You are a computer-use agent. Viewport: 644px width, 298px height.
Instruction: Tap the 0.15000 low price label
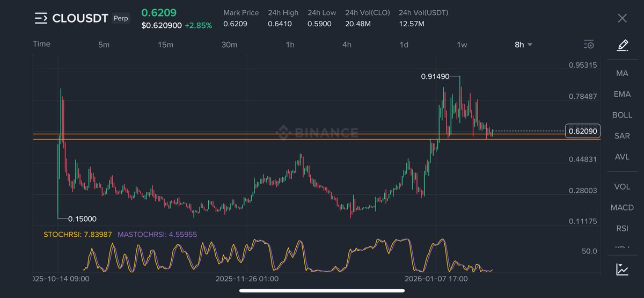pyautogui.click(x=83, y=219)
